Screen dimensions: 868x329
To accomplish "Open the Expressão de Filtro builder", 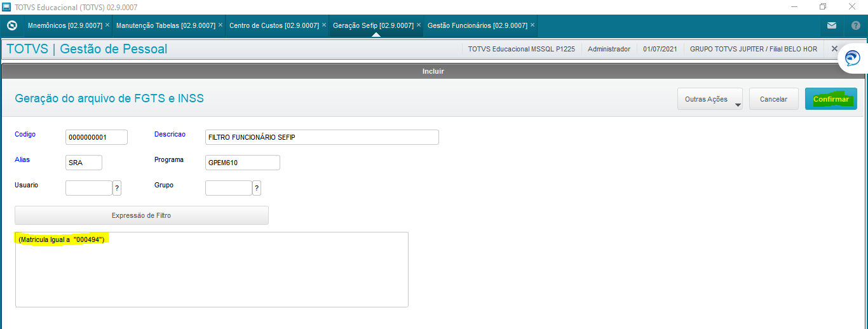I will (x=142, y=215).
